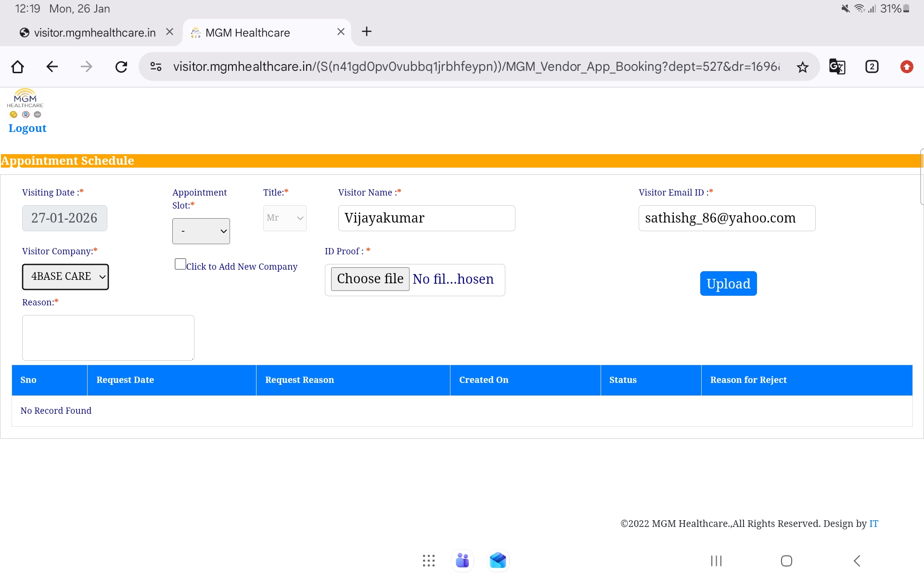924x578 pixels.
Task: Open a new browser tab
Action: (367, 32)
